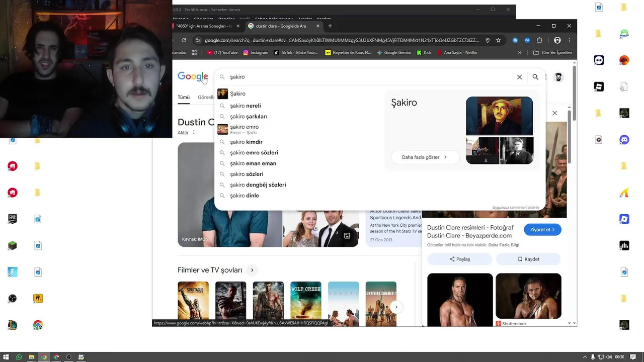The width and height of the screenshot is (644, 362).
Task: Open Google Gemini bookmark
Action: click(x=394, y=52)
